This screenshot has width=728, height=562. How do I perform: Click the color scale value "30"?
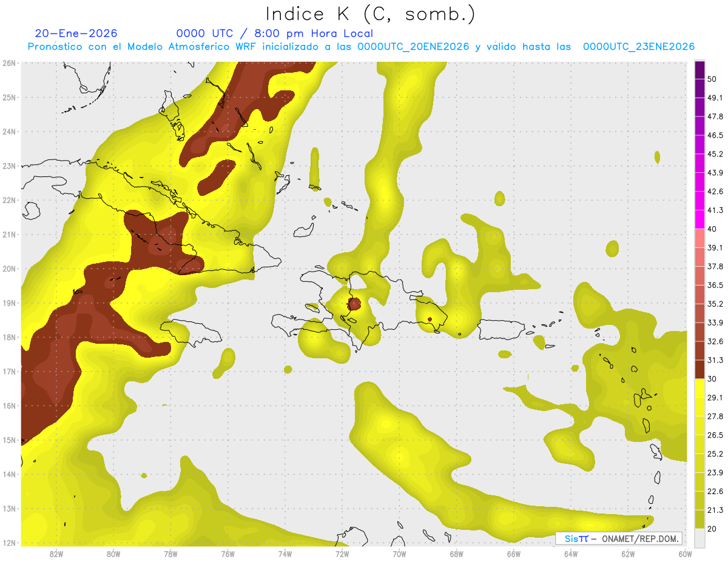tap(712, 379)
